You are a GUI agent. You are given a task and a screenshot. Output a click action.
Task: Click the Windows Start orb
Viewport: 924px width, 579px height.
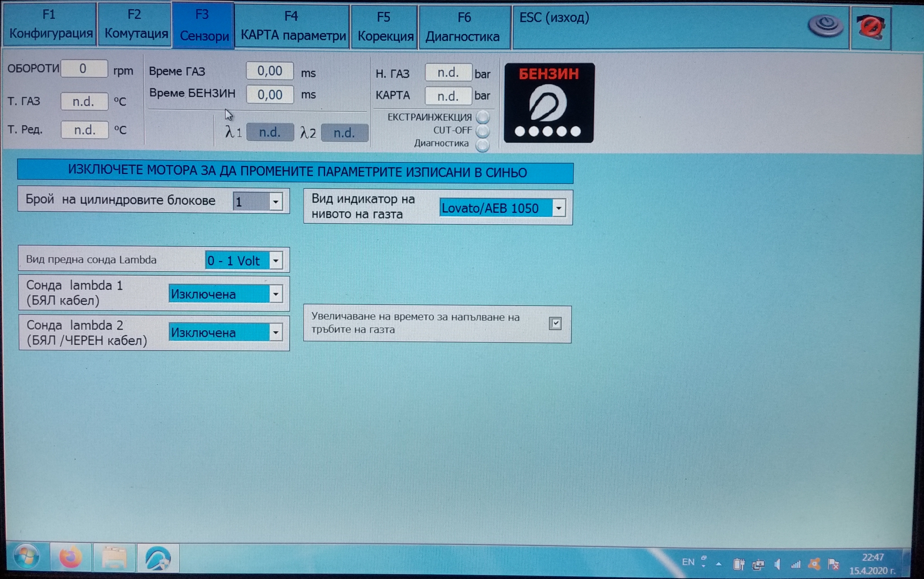(26, 556)
